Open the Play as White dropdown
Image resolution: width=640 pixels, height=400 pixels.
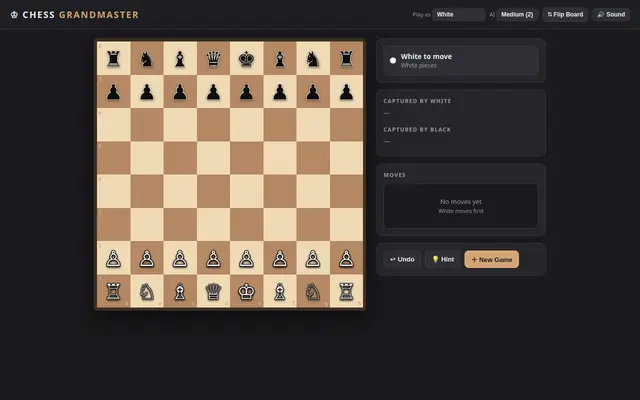click(x=459, y=15)
